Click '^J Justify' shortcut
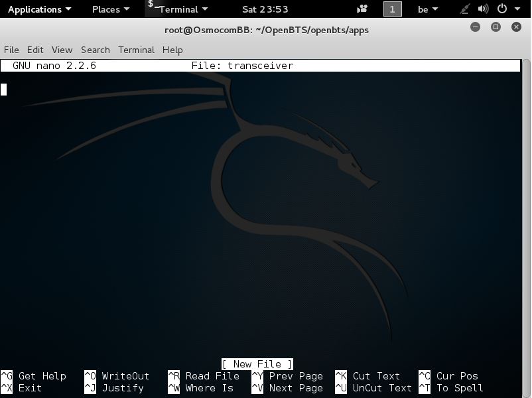The image size is (532, 398). [114, 388]
